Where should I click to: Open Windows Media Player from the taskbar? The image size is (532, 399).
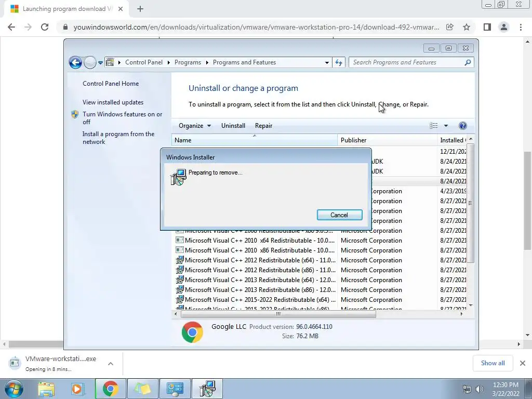[77, 389]
